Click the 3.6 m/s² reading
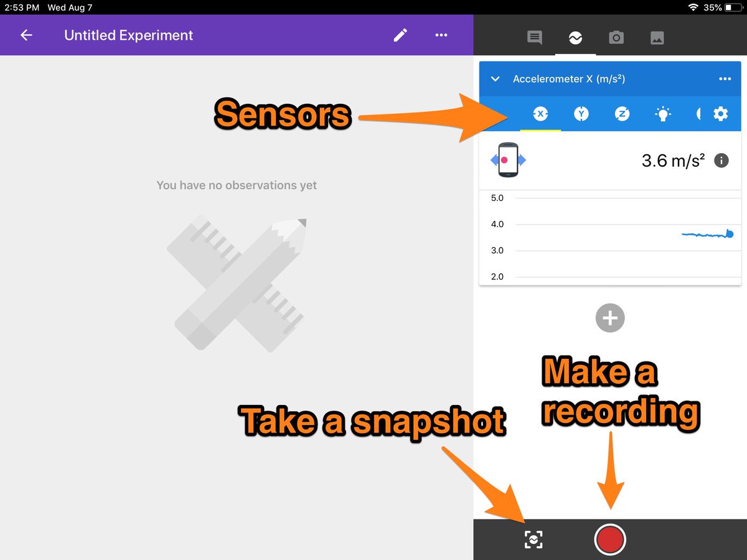This screenshot has width=747, height=560. tap(673, 161)
